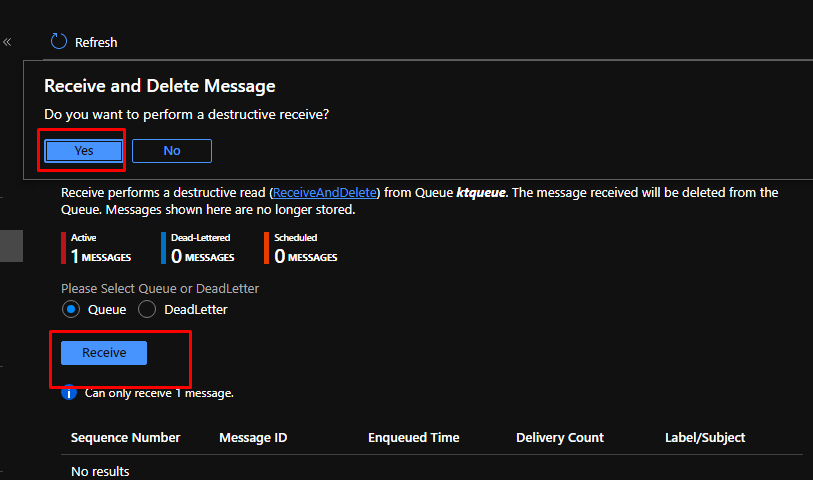
Task: Sort by Sequence Number column
Action: [125, 437]
